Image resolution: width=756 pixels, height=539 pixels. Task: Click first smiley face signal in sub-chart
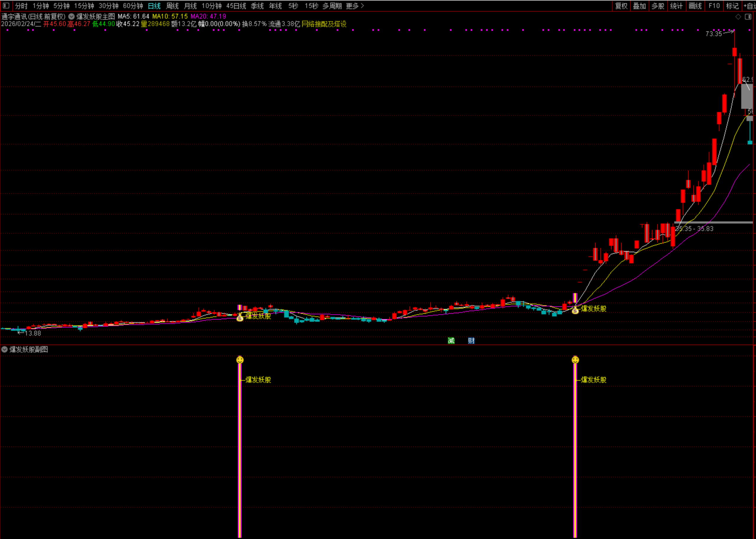(x=240, y=360)
